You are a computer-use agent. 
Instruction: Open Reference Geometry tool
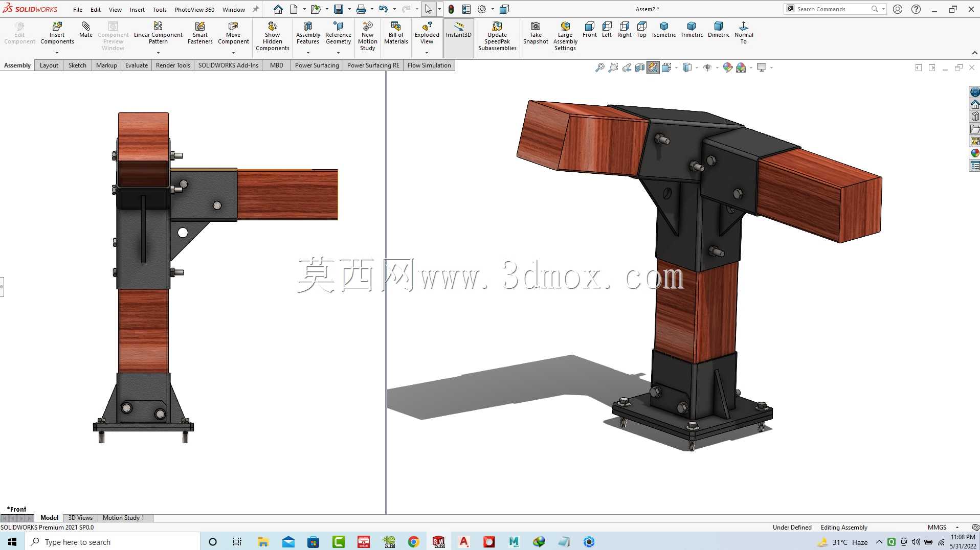(x=338, y=33)
